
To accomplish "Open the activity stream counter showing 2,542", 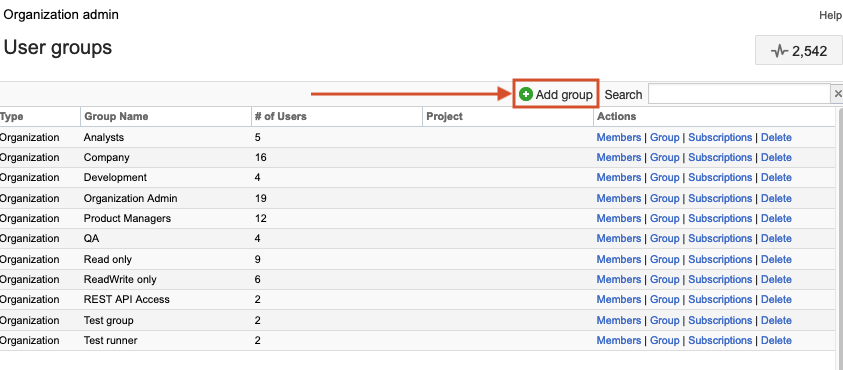I will click(x=798, y=51).
